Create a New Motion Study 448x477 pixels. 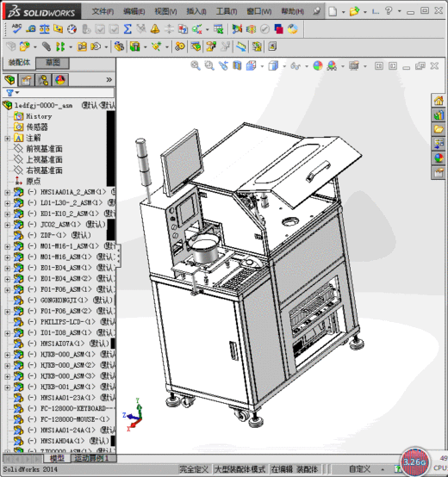point(179,46)
